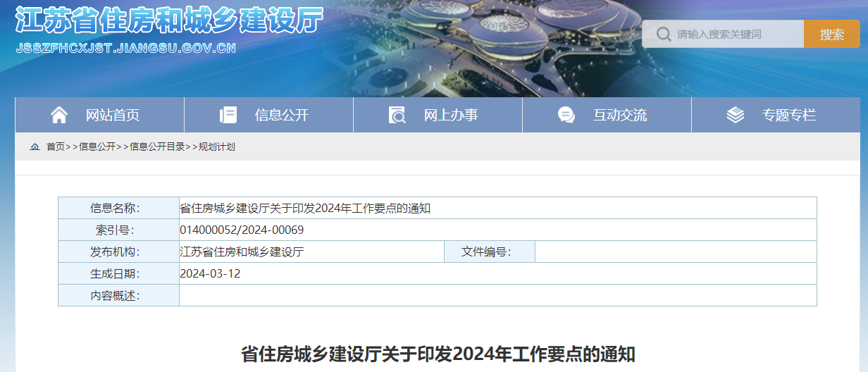
Task: Open 专题专栏 in the navigation bar
Action: pyautogui.click(x=789, y=115)
